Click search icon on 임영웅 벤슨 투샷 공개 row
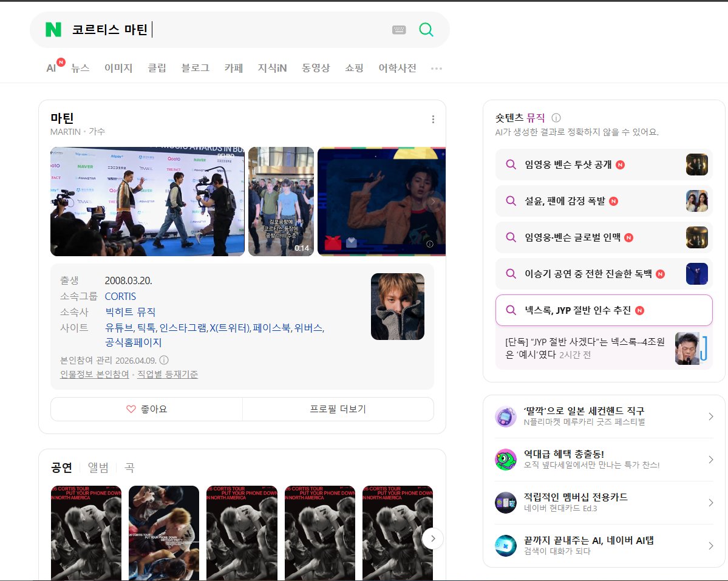Image resolution: width=728 pixels, height=581 pixels. coord(511,165)
